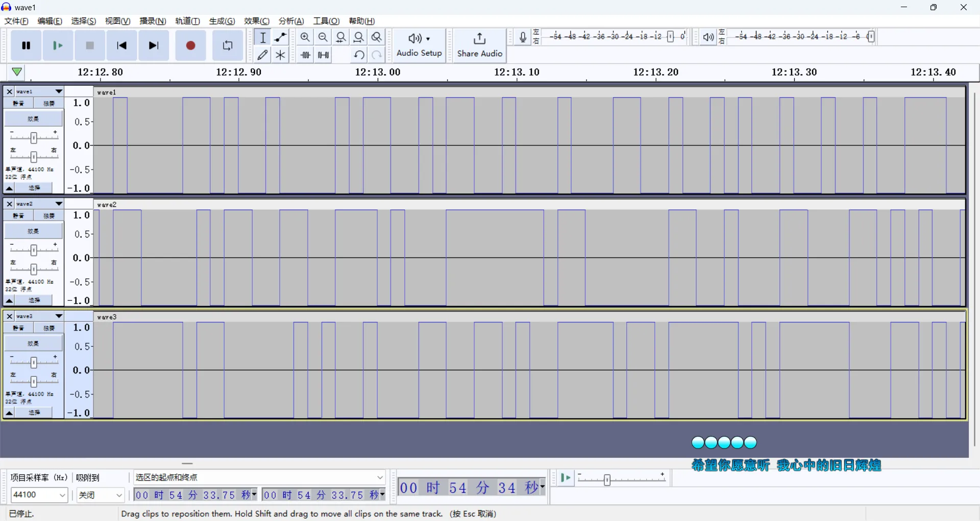Open effects for wave2 track
The width and height of the screenshot is (980, 521).
click(34, 231)
